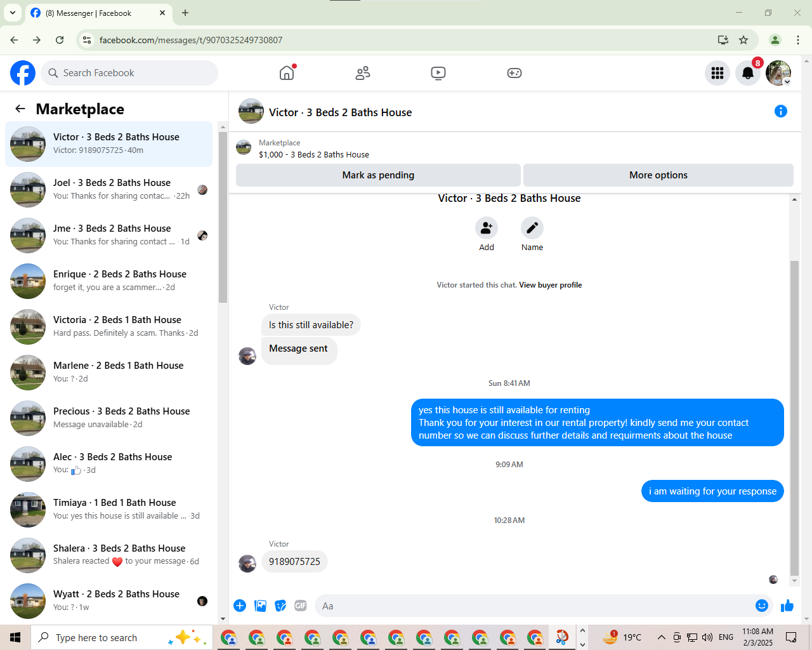The width and height of the screenshot is (812, 650).
Task: Open the Facebook menu grid icon
Action: [717, 73]
